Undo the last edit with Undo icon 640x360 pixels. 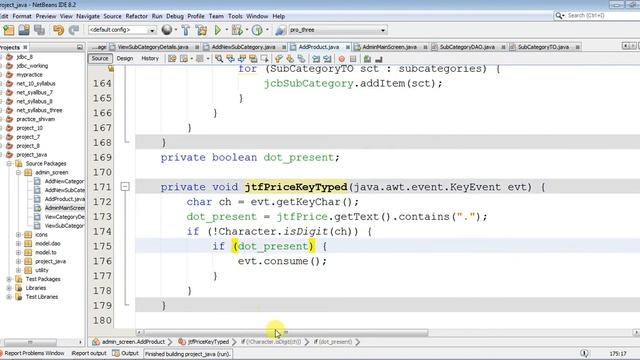pos(58,30)
